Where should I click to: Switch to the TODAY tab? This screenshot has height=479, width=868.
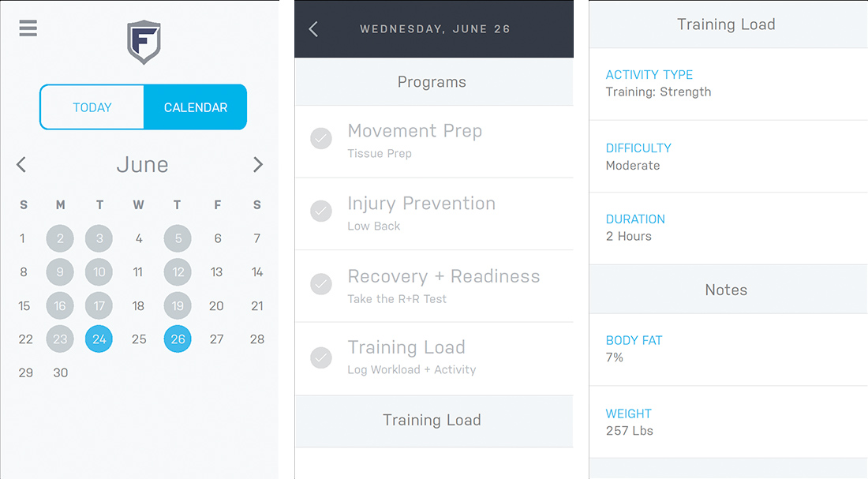(x=92, y=107)
